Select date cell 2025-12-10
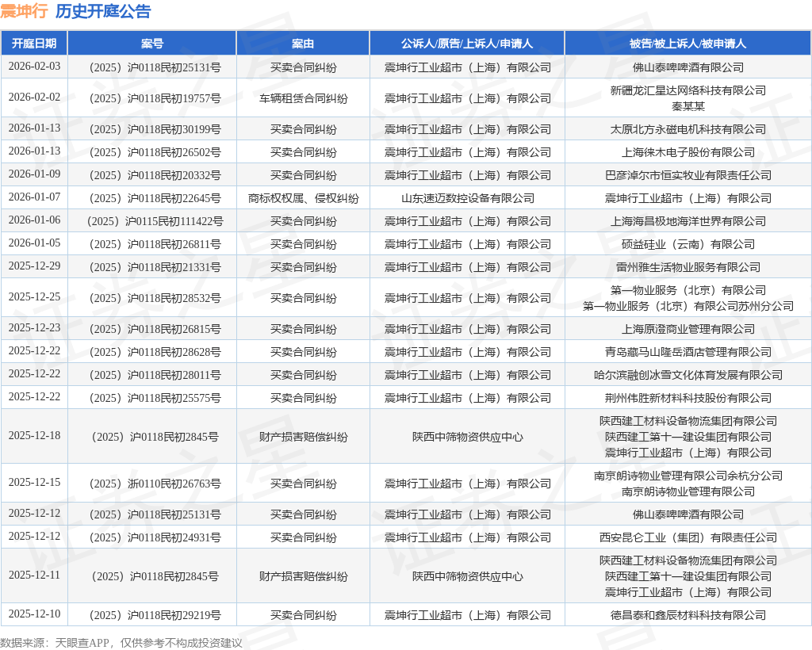This screenshot has height=650, width=812. click(34, 614)
